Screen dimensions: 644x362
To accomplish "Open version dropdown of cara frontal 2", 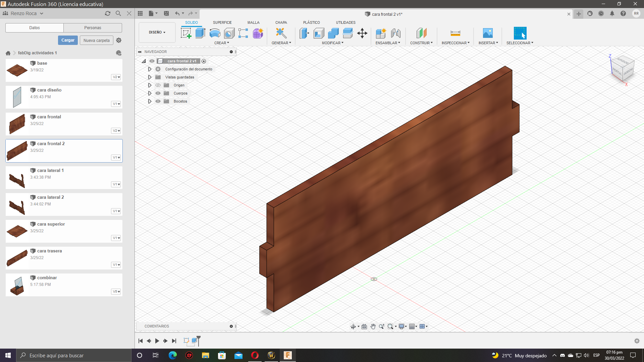I will click(116, 158).
